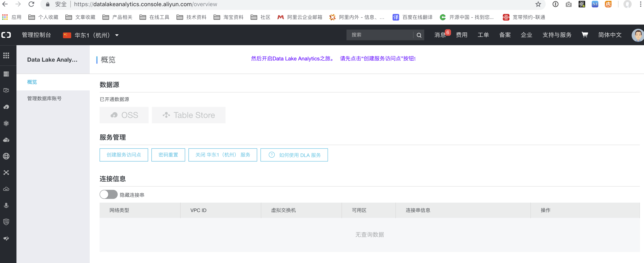644x263 pixels.
Task: Select 管理数据库账号 in side menu
Action: (44, 98)
